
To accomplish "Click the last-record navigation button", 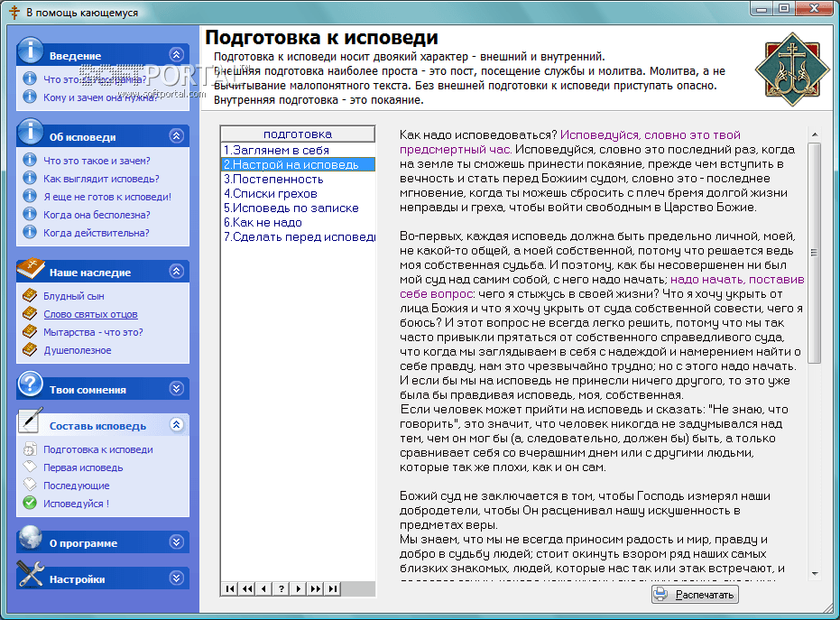I will tap(333, 588).
